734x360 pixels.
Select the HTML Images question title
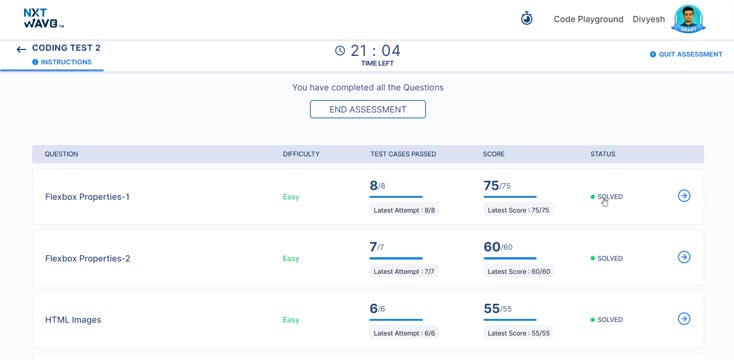click(x=73, y=320)
